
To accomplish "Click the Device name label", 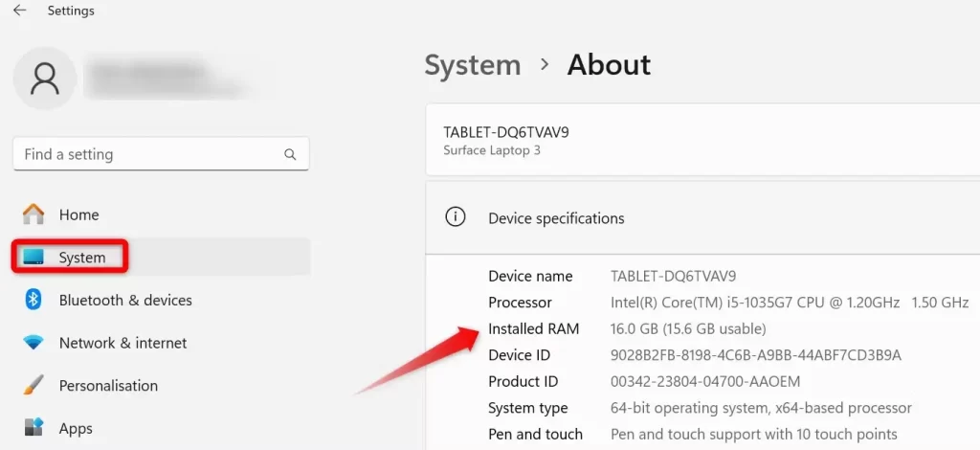I will click(x=530, y=277).
